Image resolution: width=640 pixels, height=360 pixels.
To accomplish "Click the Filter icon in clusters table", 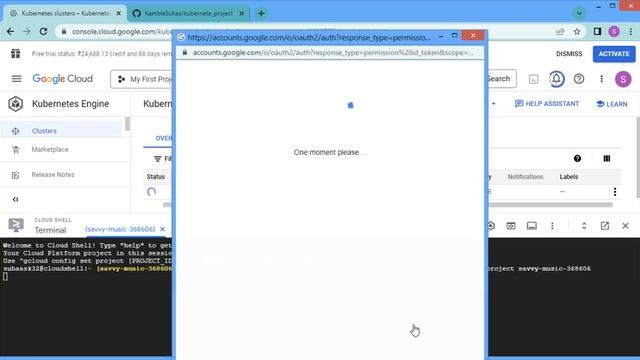I will [158, 159].
